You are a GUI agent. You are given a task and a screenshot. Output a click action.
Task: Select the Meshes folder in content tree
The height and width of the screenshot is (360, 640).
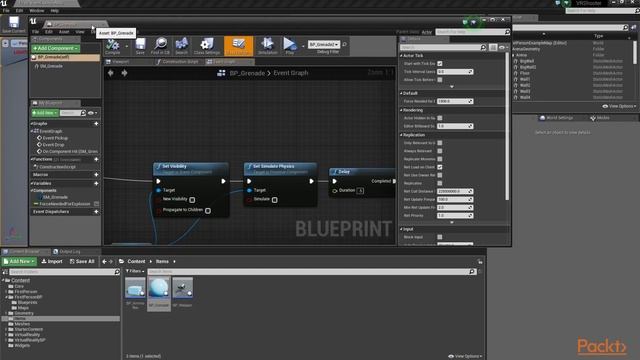pyautogui.click(x=22, y=324)
